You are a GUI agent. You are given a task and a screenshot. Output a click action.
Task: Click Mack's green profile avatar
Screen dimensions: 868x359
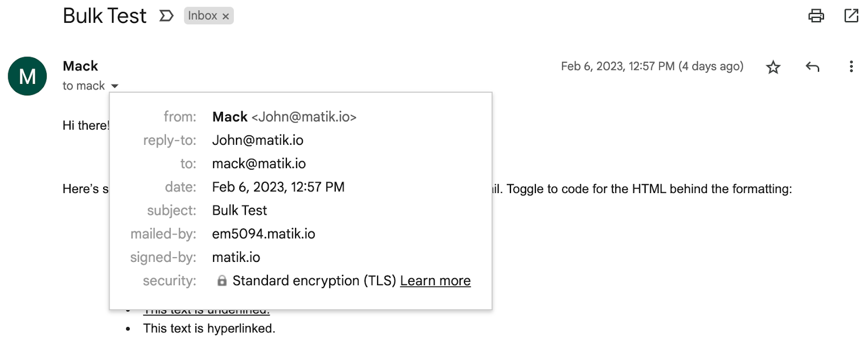click(x=27, y=76)
